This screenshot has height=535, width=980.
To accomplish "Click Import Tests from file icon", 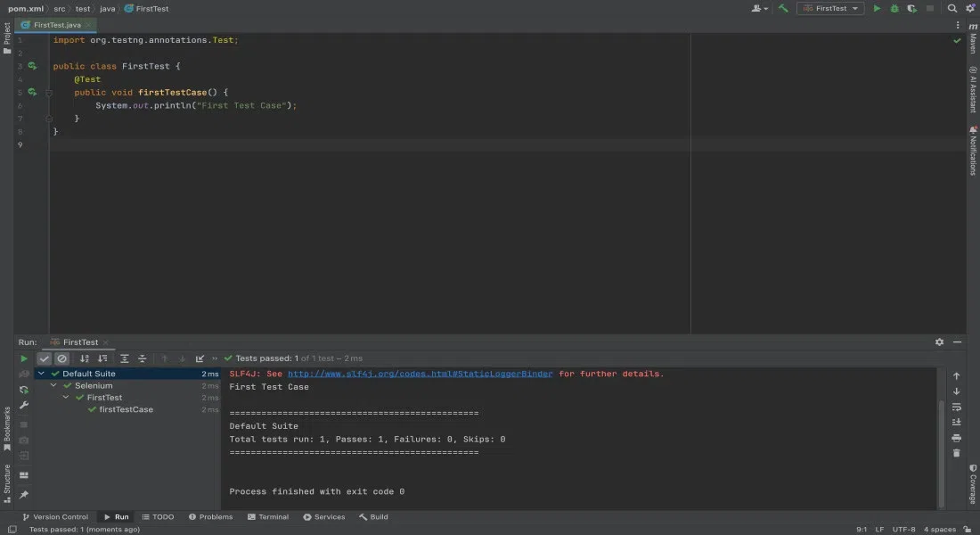I will click(200, 358).
